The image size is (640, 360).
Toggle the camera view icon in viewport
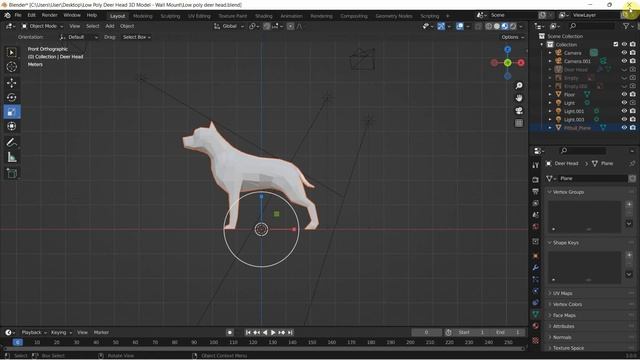click(x=519, y=111)
